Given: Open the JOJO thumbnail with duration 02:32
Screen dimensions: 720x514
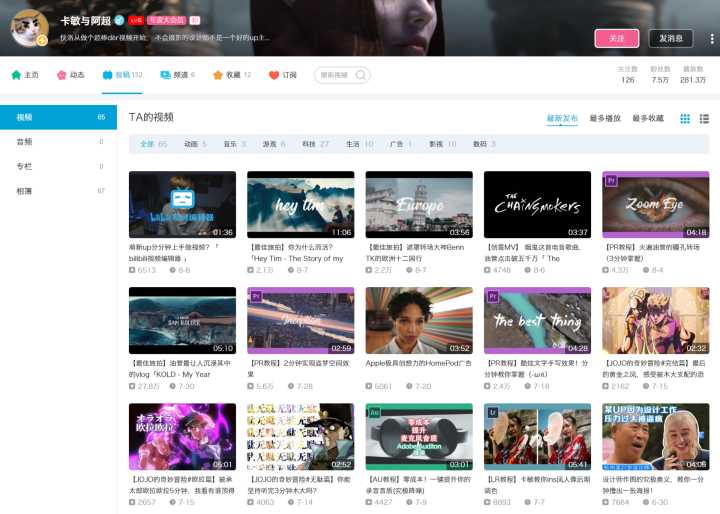Looking at the screenshot, I should (x=656, y=321).
